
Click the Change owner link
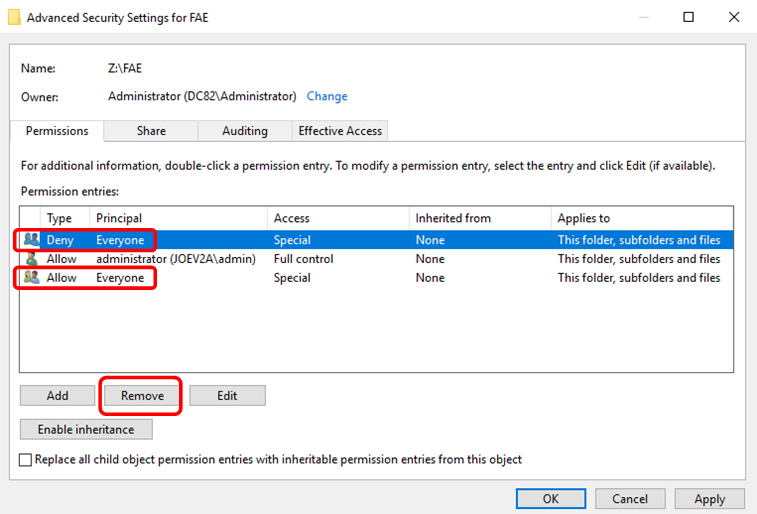[327, 96]
